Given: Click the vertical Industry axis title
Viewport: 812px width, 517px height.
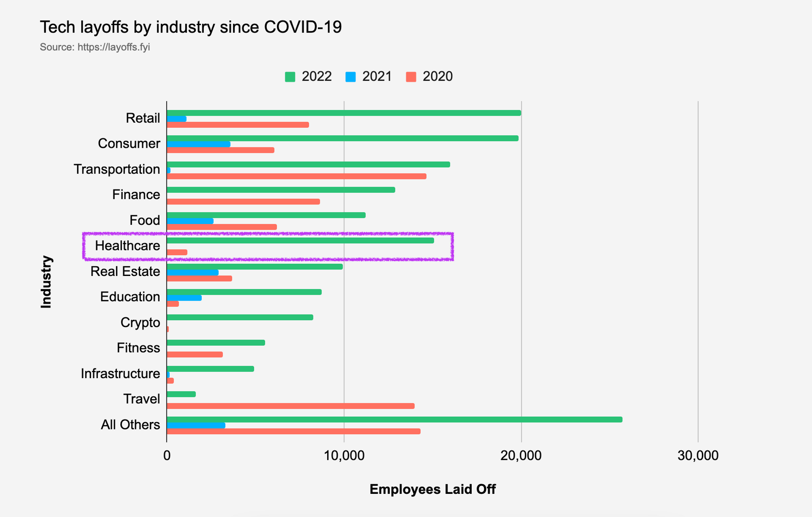Looking at the screenshot, I should [46, 282].
